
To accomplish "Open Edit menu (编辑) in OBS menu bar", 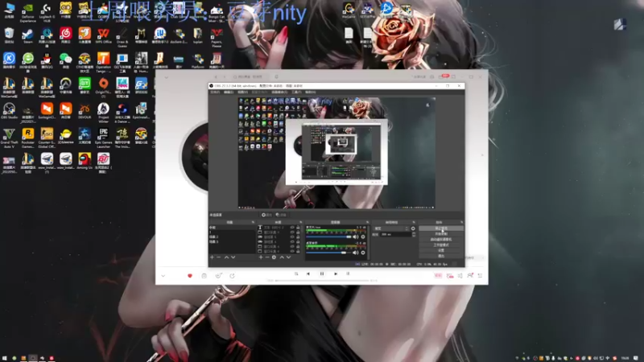I will click(x=229, y=93).
